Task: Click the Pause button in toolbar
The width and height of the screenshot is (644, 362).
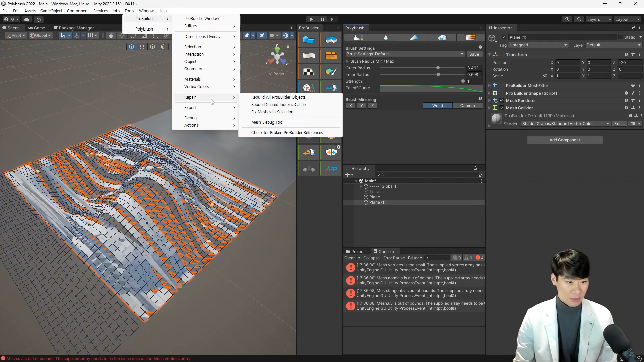Action: [x=322, y=19]
